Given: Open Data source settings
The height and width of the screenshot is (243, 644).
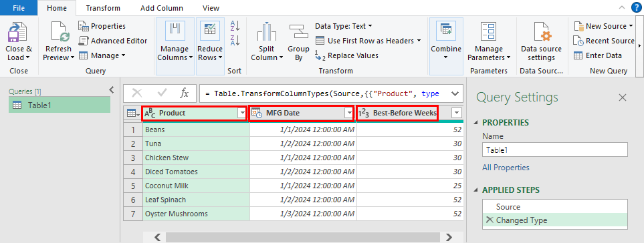Looking at the screenshot, I should [541, 42].
